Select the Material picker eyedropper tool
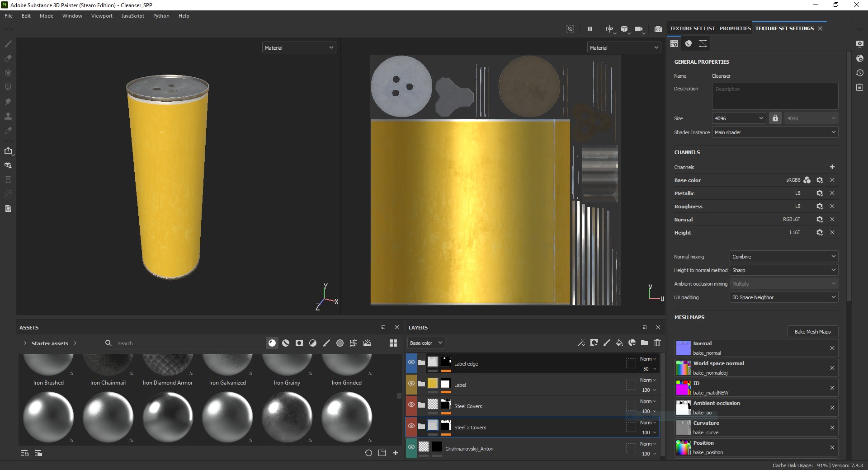868x470 pixels. (8, 131)
